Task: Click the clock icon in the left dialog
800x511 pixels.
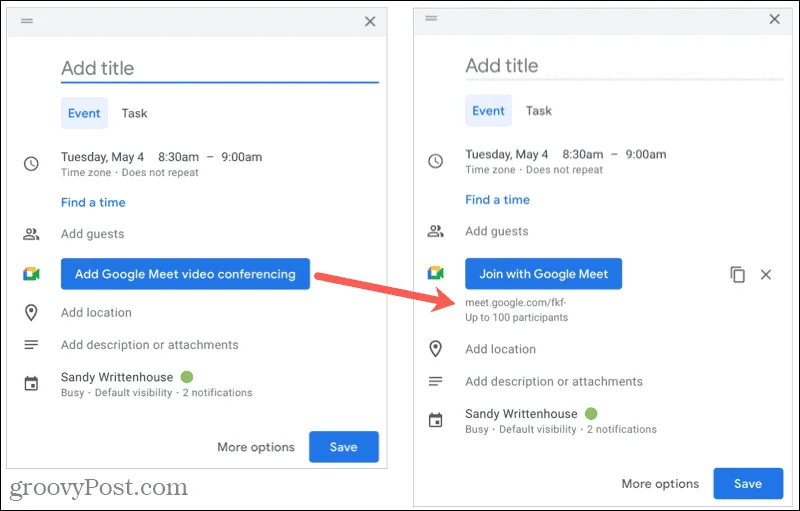Action: point(31,164)
